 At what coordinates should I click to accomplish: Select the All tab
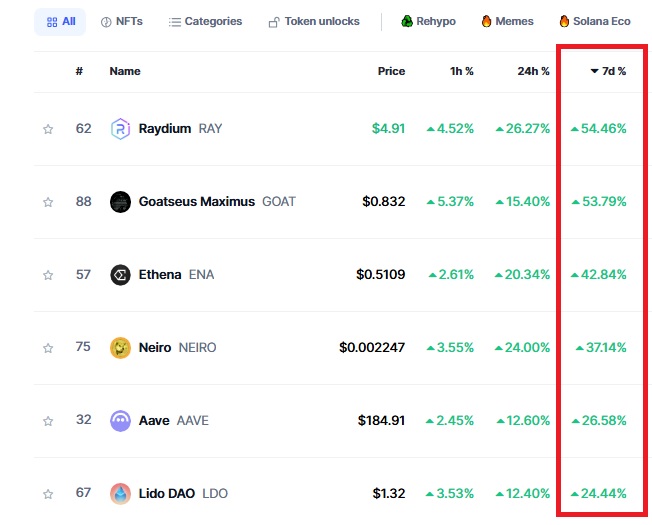(61, 22)
